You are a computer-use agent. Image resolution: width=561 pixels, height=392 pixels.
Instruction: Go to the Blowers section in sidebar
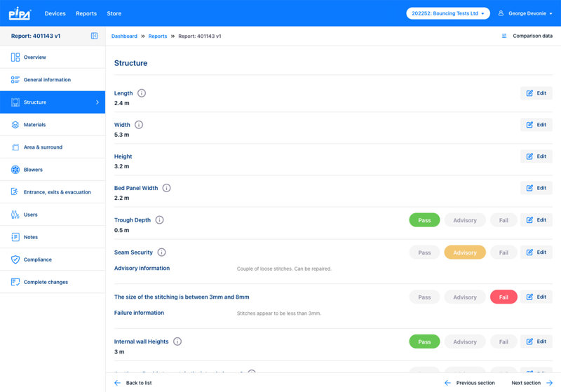click(x=33, y=170)
